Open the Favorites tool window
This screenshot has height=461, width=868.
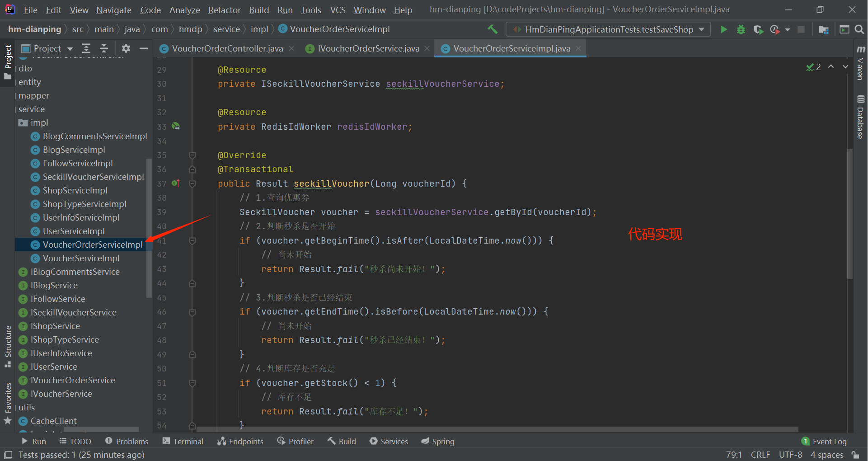point(8,403)
